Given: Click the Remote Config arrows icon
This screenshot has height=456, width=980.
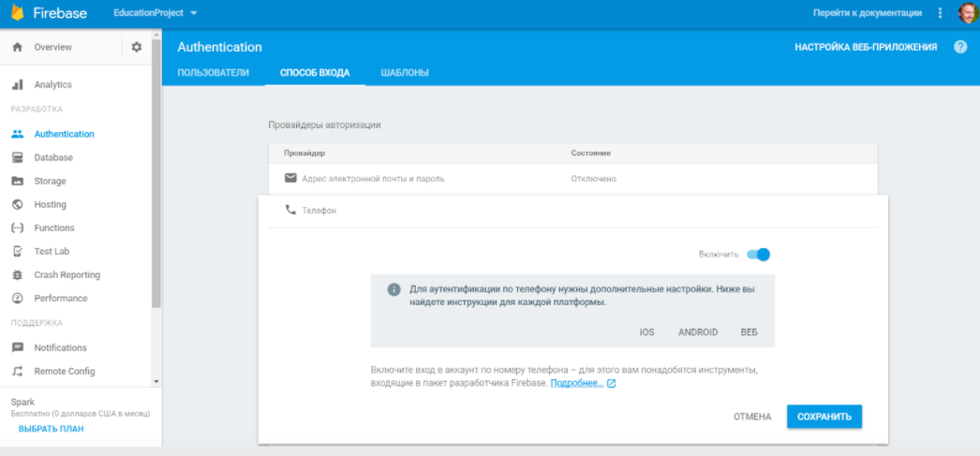Looking at the screenshot, I should pyautogui.click(x=18, y=371).
